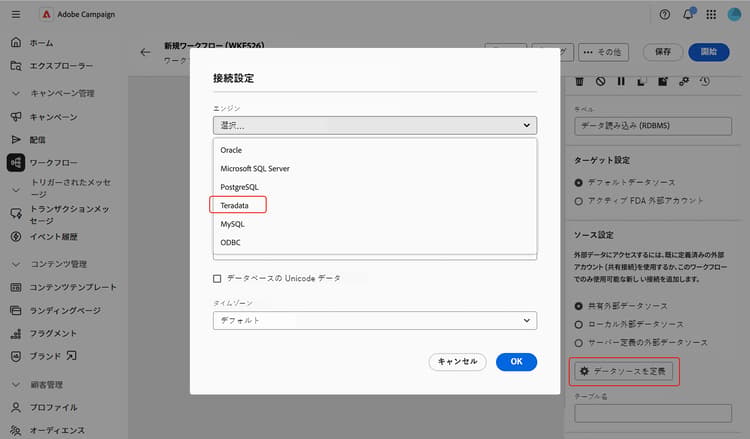This screenshot has width=750, height=439.
Task: Select 共有外部データソース radio button
Action: [x=578, y=306]
